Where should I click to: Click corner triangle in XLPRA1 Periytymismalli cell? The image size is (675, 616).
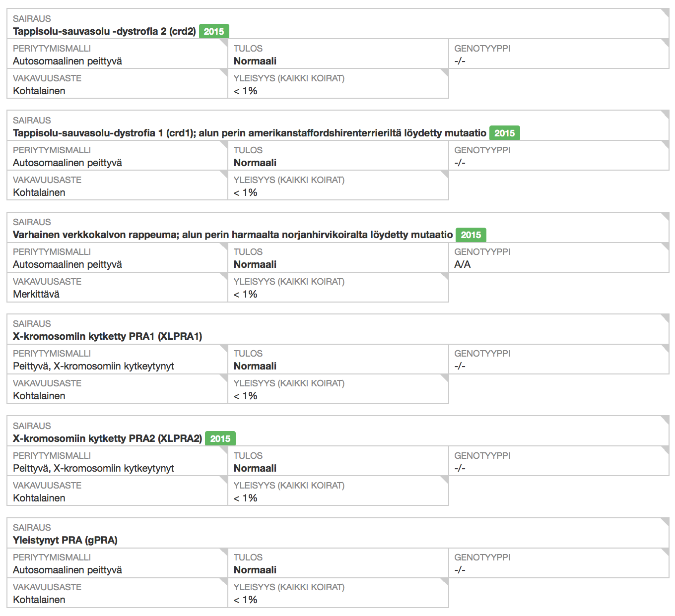point(224,348)
